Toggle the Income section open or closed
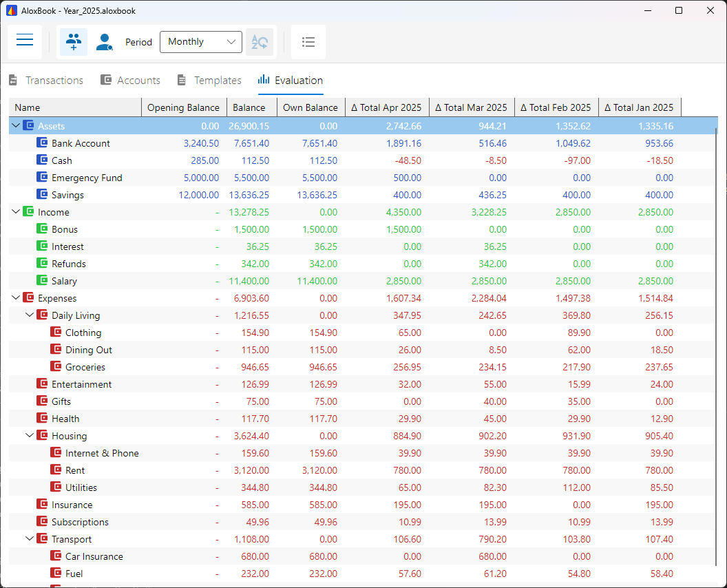 click(16, 211)
